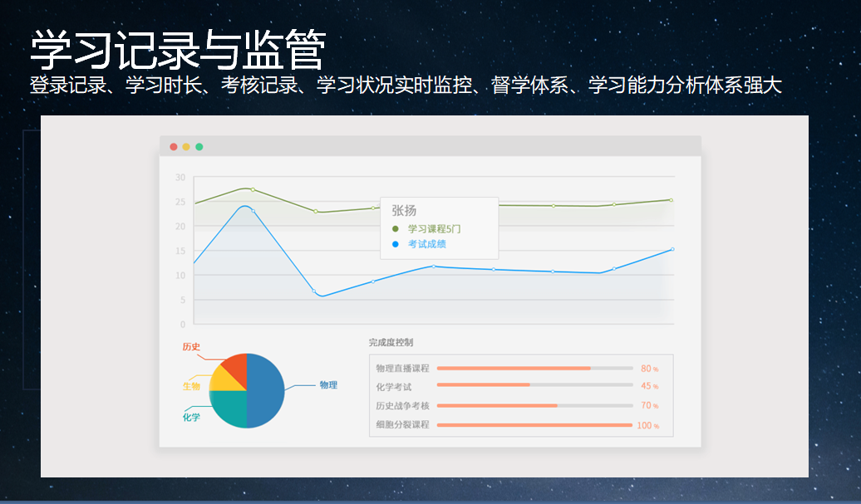
Task: Select the blue 物理 pie slice
Action: coord(268,391)
